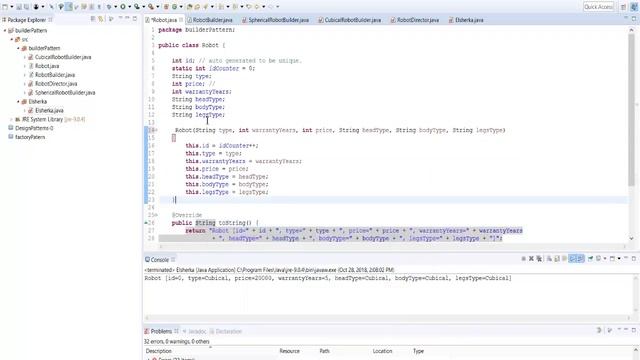The image size is (640, 360).
Task: Click the green Run button icon
Action: point(122,7)
